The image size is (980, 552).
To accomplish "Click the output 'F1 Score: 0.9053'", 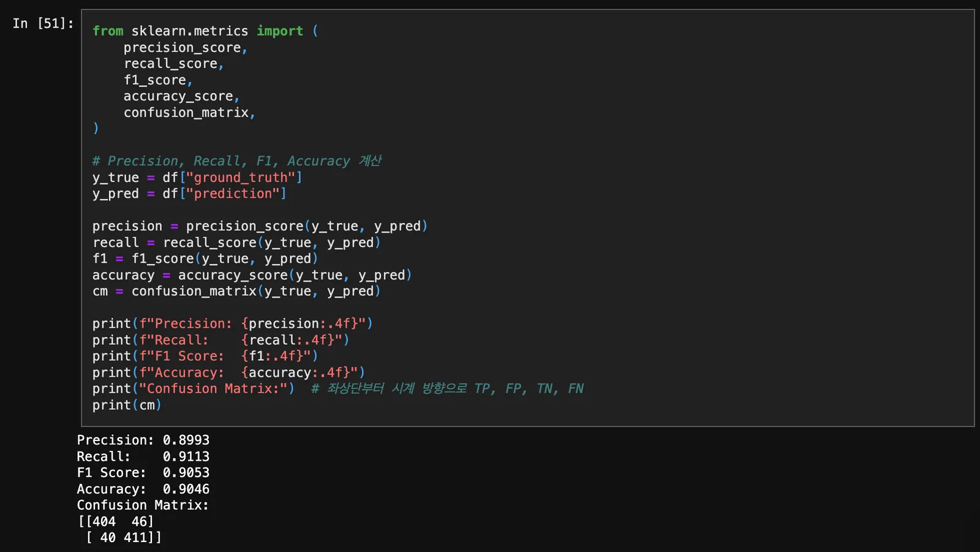I will [143, 472].
